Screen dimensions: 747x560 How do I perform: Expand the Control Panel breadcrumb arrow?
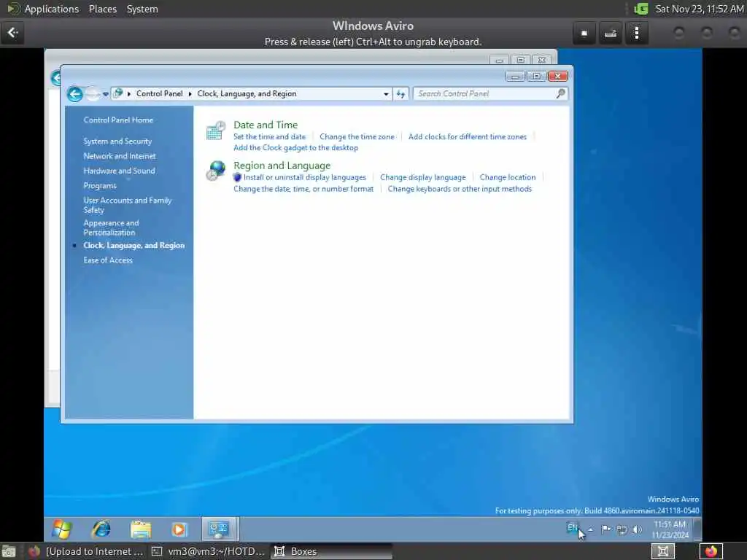(x=190, y=94)
